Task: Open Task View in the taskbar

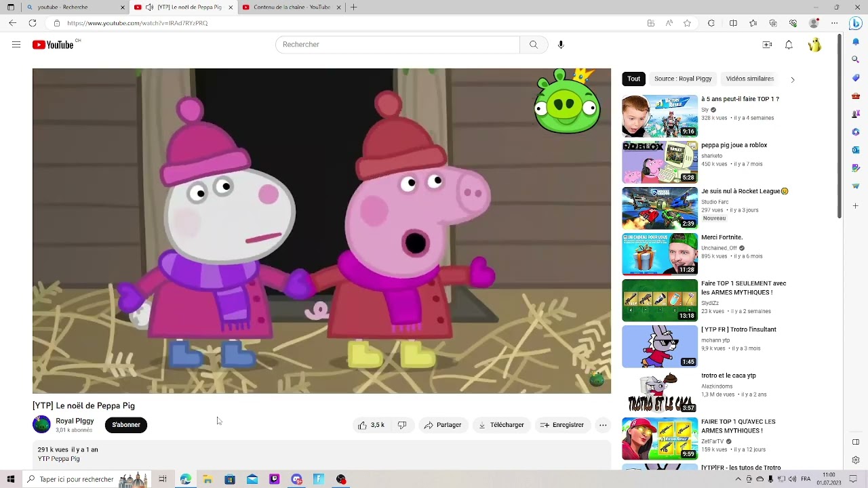Action: 163,479
